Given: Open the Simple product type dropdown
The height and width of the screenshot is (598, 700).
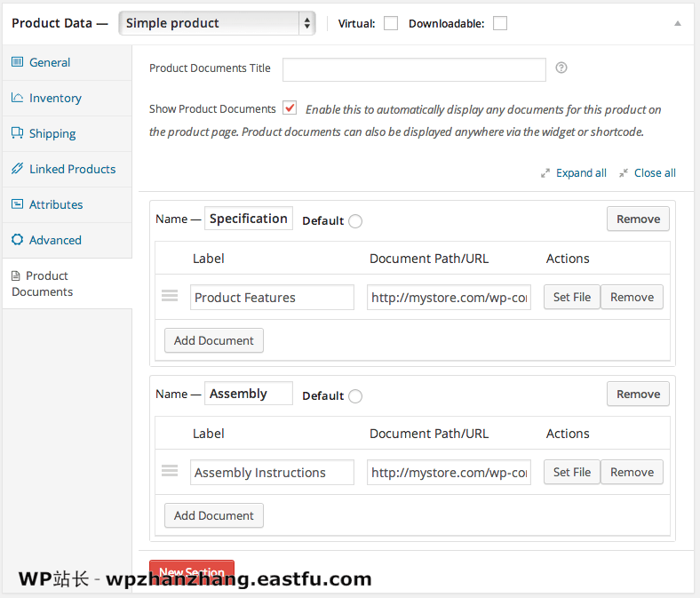Looking at the screenshot, I should [217, 23].
